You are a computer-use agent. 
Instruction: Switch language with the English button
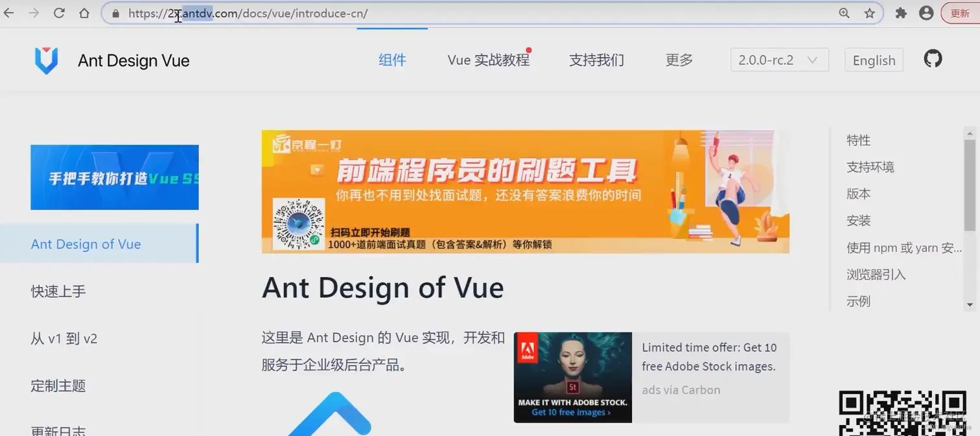(874, 60)
